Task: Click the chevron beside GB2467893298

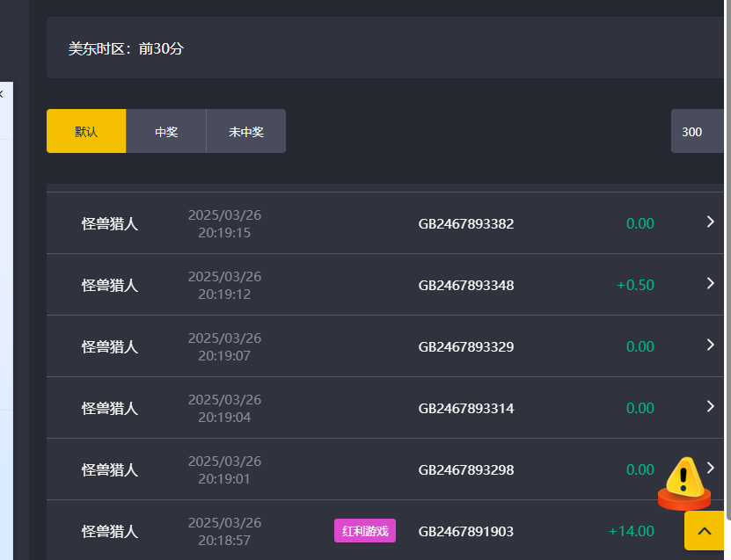Action: pos(710,467)
